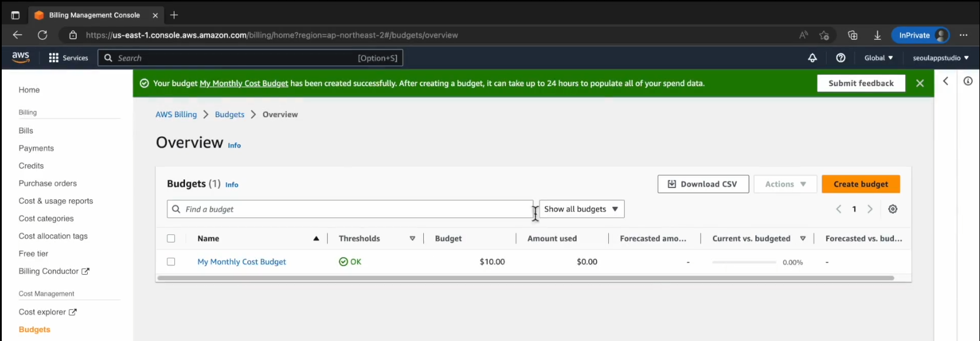The height and width of the screenshot is (341, 980).
Task: Click Current vs. budgeted progress bar
Action: click(x=744, y=262)
